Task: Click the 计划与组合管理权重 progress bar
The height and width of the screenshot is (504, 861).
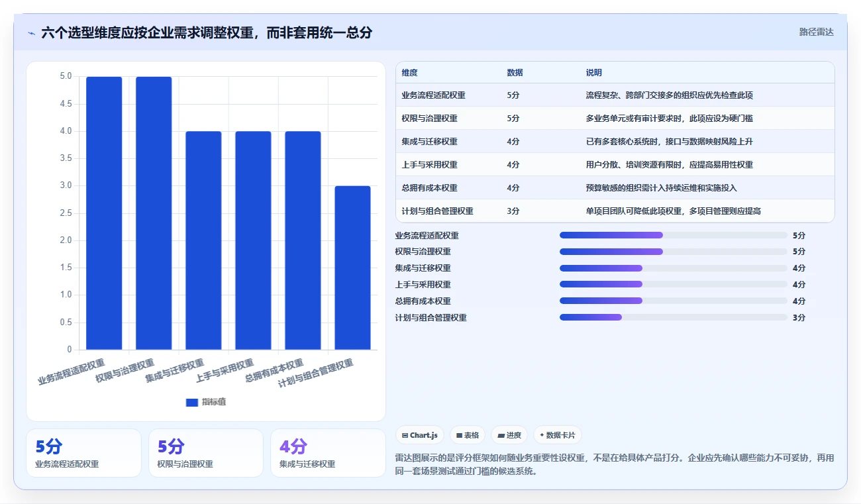Action: point(674,317)
